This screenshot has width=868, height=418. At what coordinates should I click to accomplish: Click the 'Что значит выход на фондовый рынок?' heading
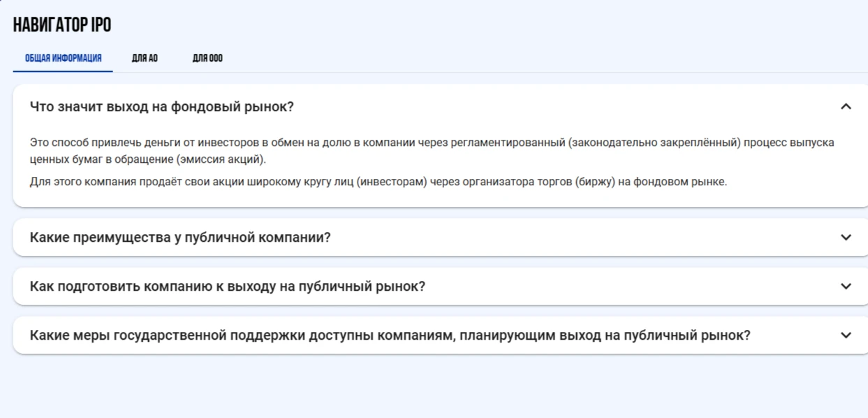(162, 107)
